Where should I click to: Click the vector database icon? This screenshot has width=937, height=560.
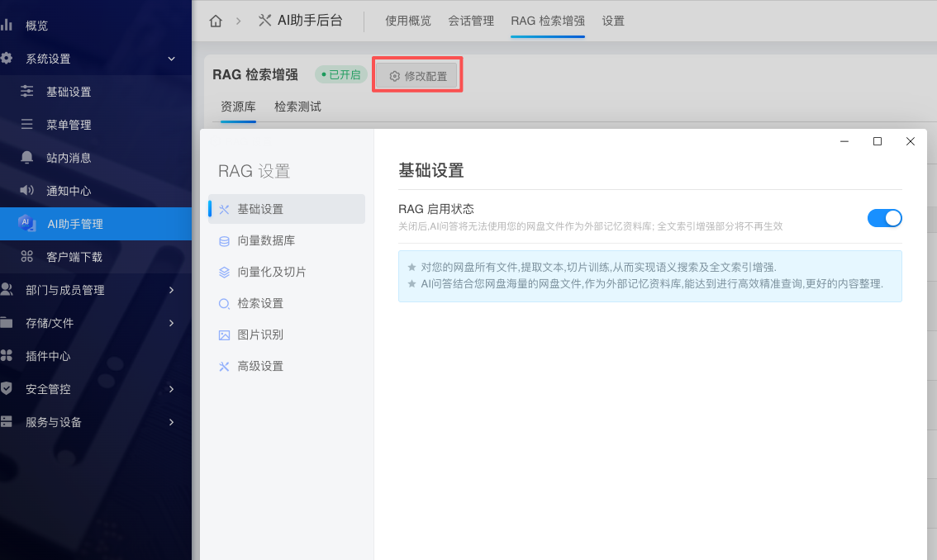tap(224, 241)
